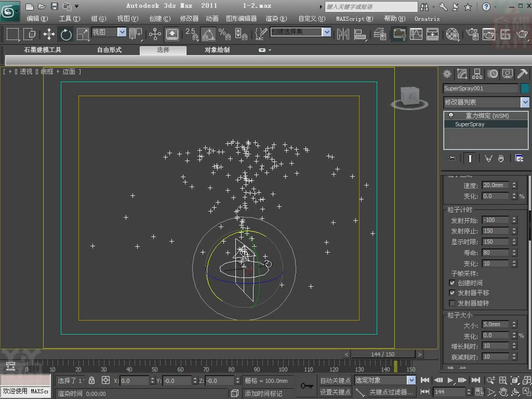Save the file with the floppy icon
532x399 pixels.
(x=54, y=6)
